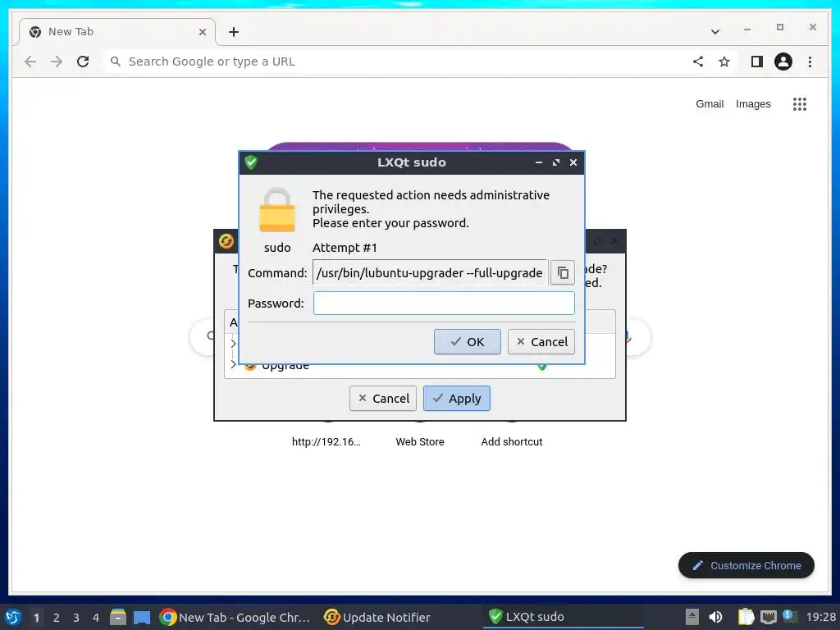Image resolution: width=840 pixels, height=630 pixels.
Task: Maximize the Chrome window
Action: 780,27
